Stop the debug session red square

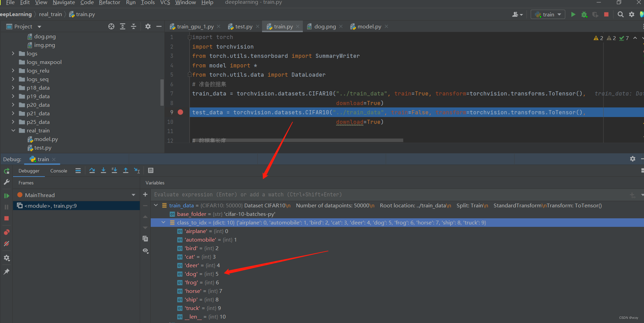(x=7, y=218)
